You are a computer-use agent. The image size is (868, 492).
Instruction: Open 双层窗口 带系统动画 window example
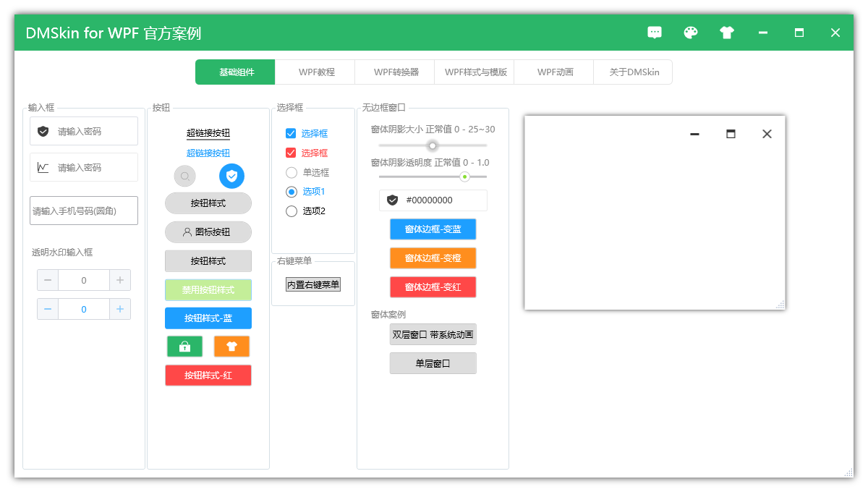(x=433, y=335)
